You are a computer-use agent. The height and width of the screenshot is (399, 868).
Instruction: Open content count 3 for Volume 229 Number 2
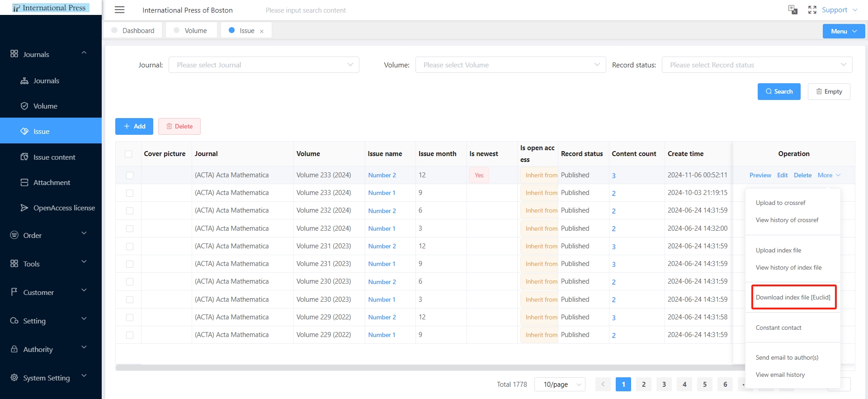[613, 318]
